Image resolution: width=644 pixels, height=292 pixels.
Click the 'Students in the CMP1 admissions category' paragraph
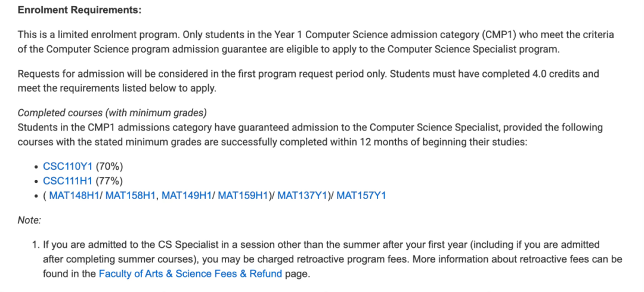point(310,135)
